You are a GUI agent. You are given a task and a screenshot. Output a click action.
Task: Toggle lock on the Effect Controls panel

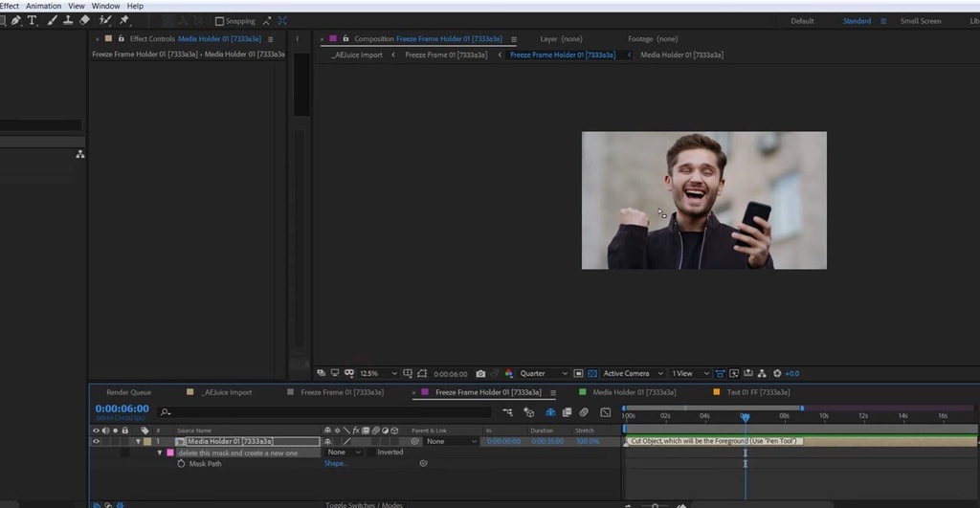122,38
